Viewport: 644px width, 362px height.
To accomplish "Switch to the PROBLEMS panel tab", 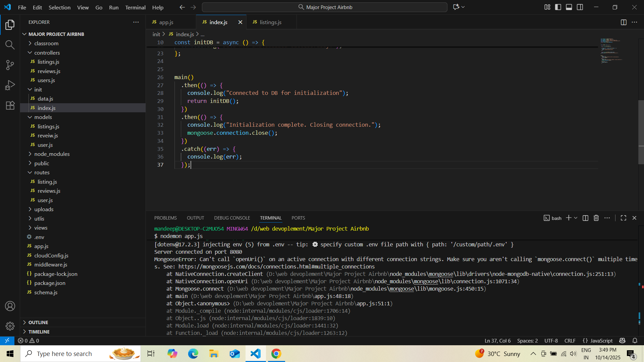I will (x=165, y=218).
